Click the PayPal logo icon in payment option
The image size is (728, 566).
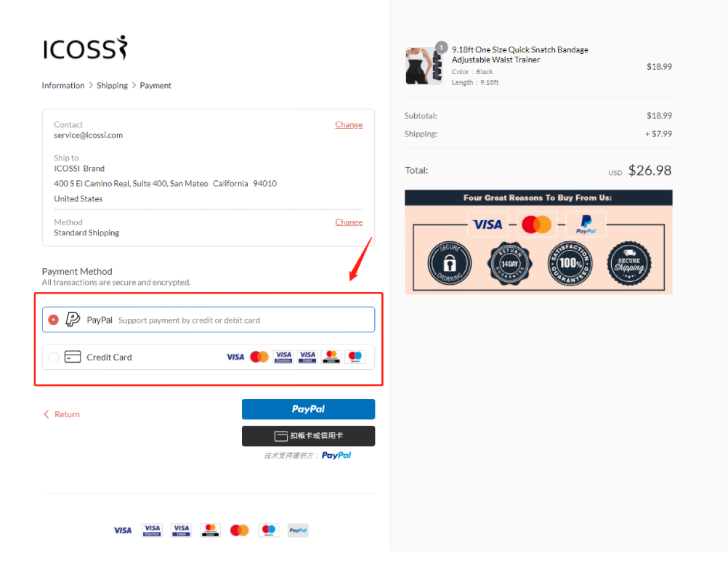(x=73, y=320)
